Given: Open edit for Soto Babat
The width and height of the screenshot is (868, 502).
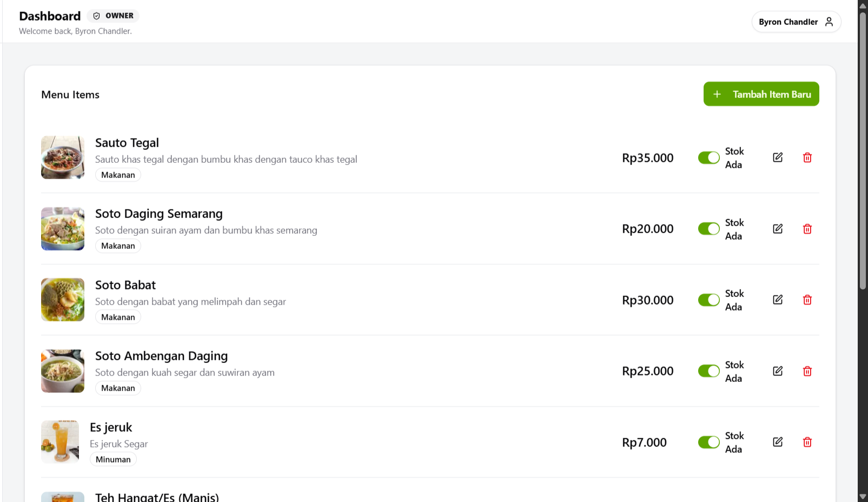Looking at the screenshot, I should 778,300.
